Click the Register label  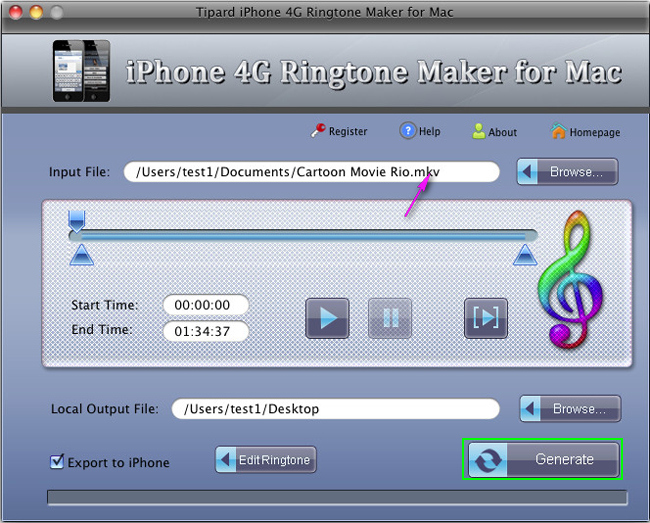click(348, 131)
